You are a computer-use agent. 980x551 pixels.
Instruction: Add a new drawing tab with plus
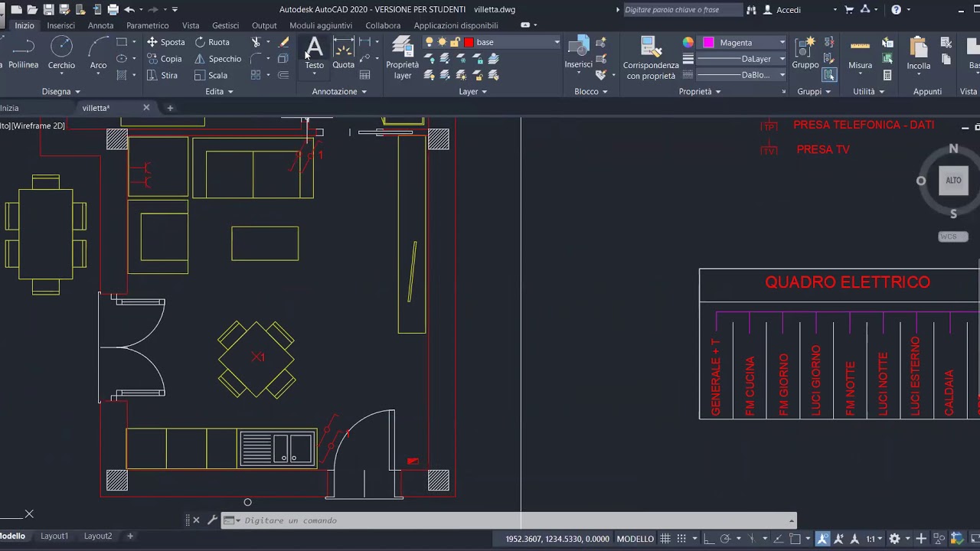pyautogui.click(x=170, y=108)
